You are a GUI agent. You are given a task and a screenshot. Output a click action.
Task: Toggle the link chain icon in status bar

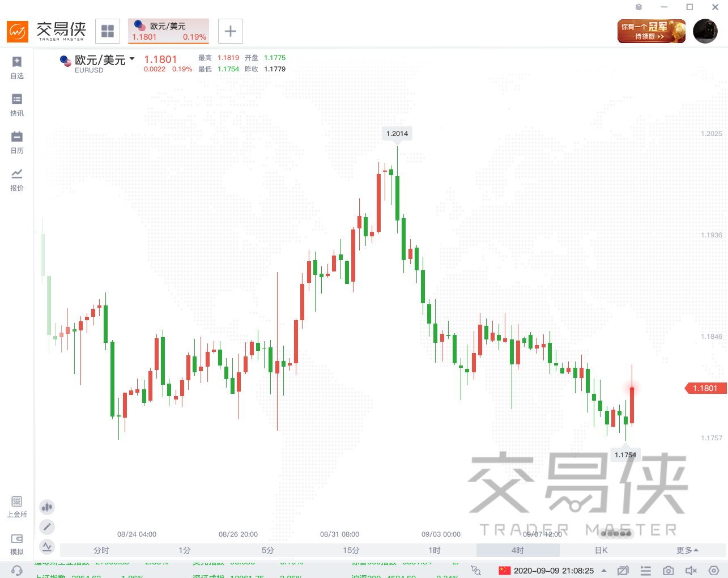(476, 571)
